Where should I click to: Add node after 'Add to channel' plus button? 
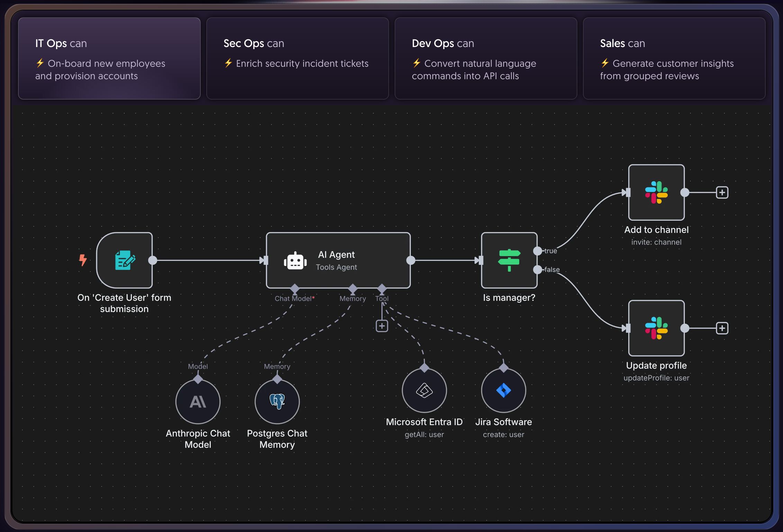722,192
